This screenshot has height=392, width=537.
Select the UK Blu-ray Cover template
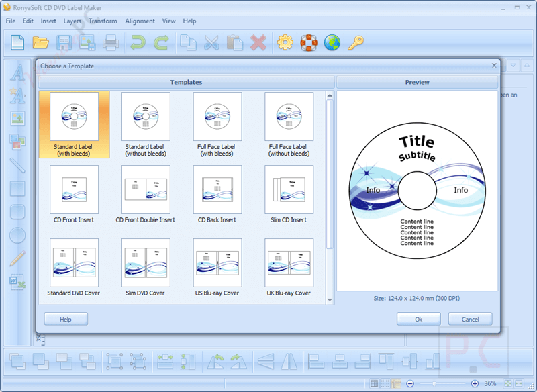tap(289, 267)
